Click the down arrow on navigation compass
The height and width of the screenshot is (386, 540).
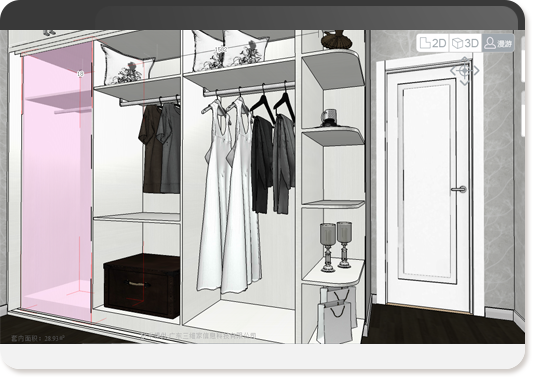(465, 82)
